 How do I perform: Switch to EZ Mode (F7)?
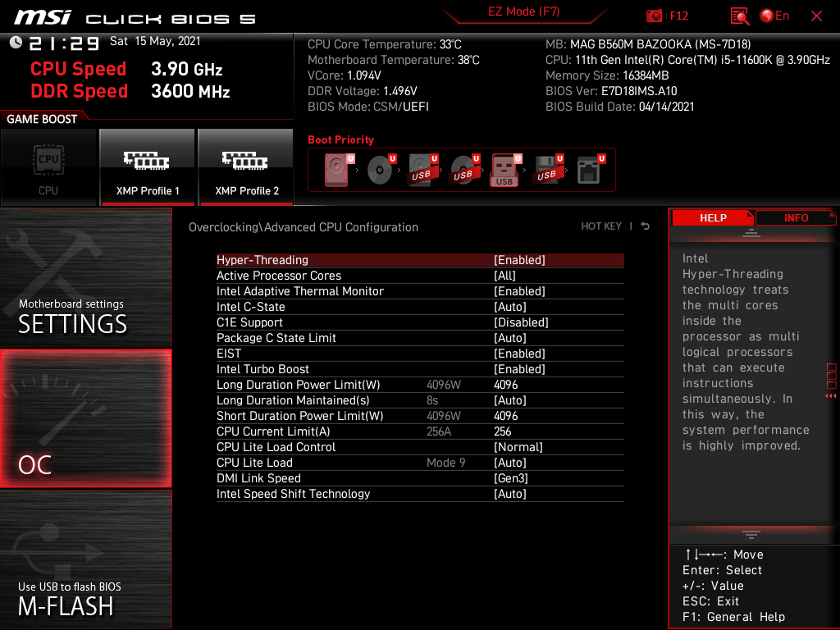pyautogui.click(x=524, y=11)
